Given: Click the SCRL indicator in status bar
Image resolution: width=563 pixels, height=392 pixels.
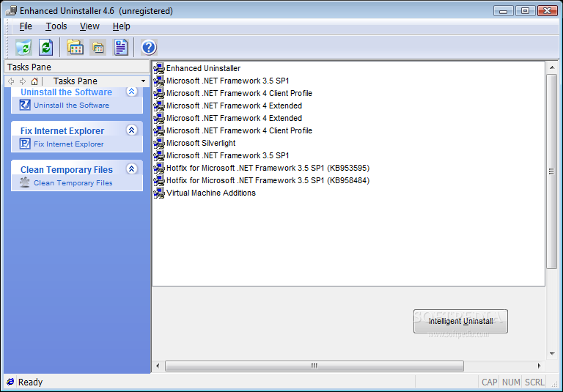Looking at the screenshot, I should pyautogui.click(x=534, y=382).
